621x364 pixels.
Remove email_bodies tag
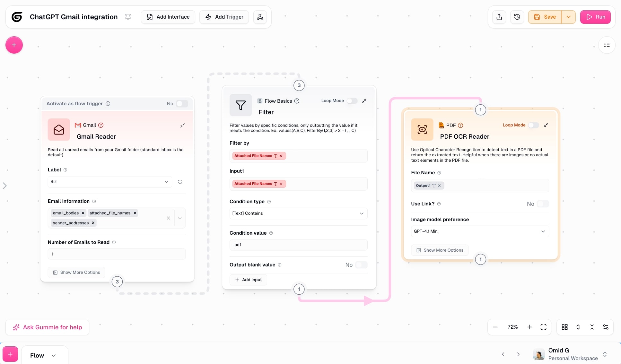coord(83,213)
